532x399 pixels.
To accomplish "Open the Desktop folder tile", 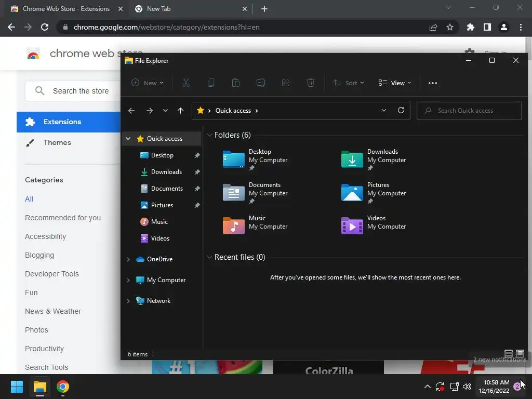I will pos(255,159).
